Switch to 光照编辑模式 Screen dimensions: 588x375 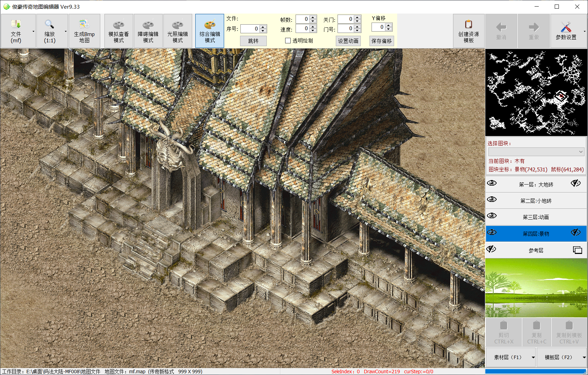[x=178, y=31]
